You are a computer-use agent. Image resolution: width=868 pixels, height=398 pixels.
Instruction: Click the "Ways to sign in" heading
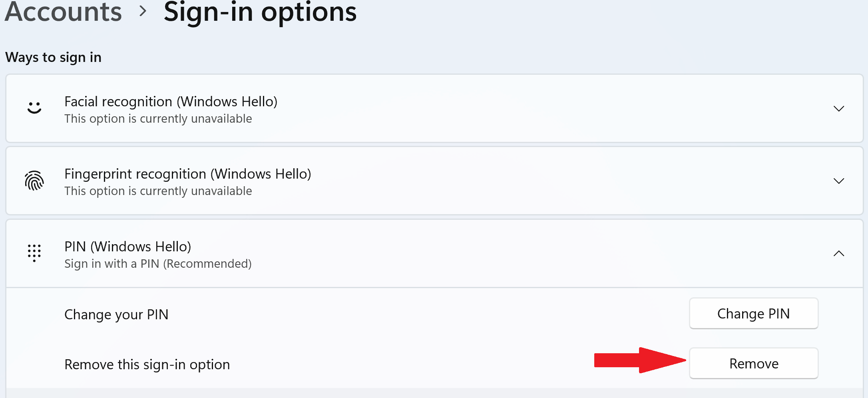click(53, 58)
